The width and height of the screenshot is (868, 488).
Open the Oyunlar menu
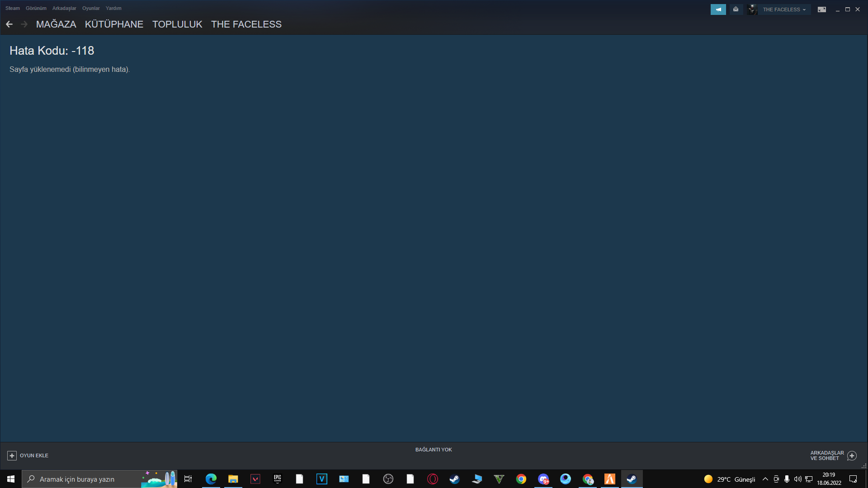coord(91,8)
